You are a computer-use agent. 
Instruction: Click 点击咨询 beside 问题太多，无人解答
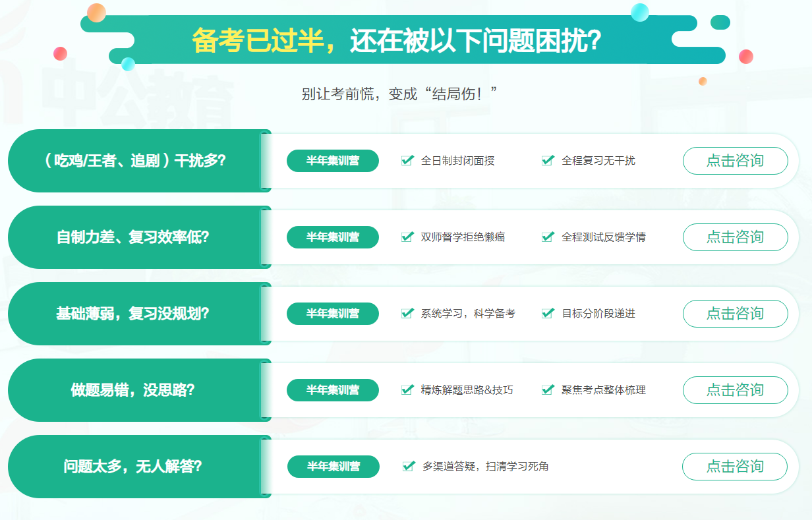point(736,466)
